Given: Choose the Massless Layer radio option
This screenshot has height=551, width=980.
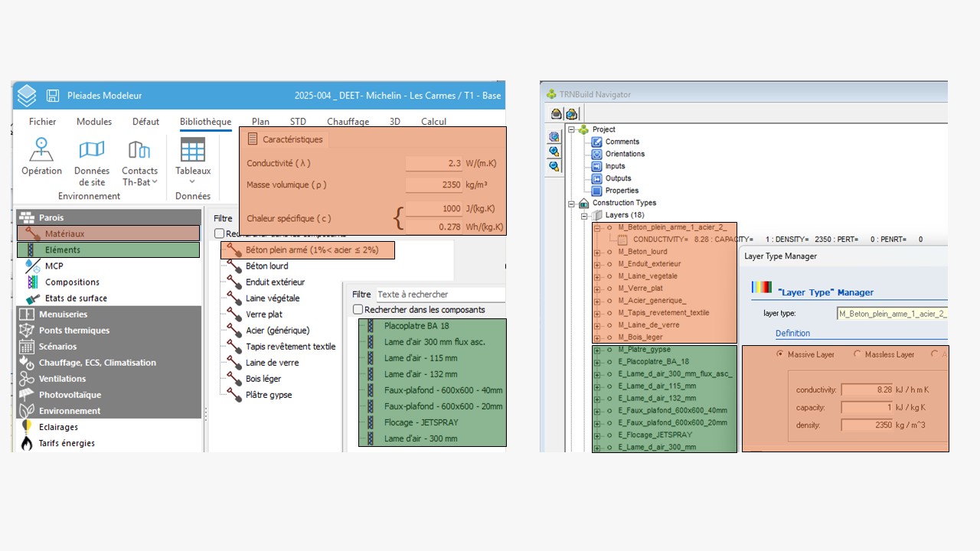Looking at the screenshot, I should click(857, 354).
